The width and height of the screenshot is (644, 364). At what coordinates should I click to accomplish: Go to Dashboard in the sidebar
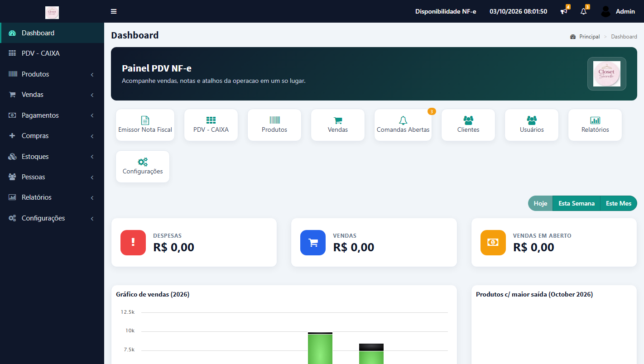[x=52, y=33]
